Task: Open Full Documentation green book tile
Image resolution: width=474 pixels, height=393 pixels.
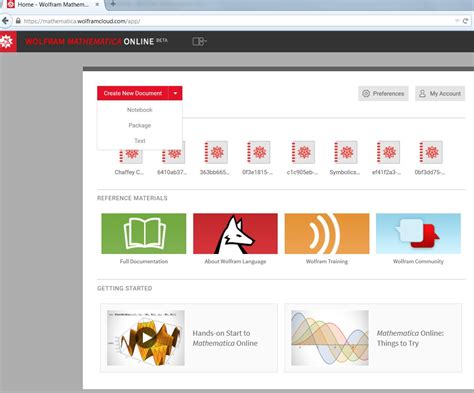Action: coord(144,234)
